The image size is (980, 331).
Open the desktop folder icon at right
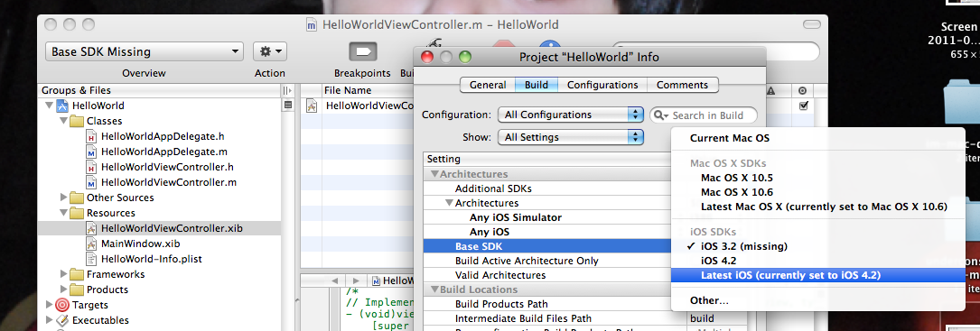click(x=963, y=103)
